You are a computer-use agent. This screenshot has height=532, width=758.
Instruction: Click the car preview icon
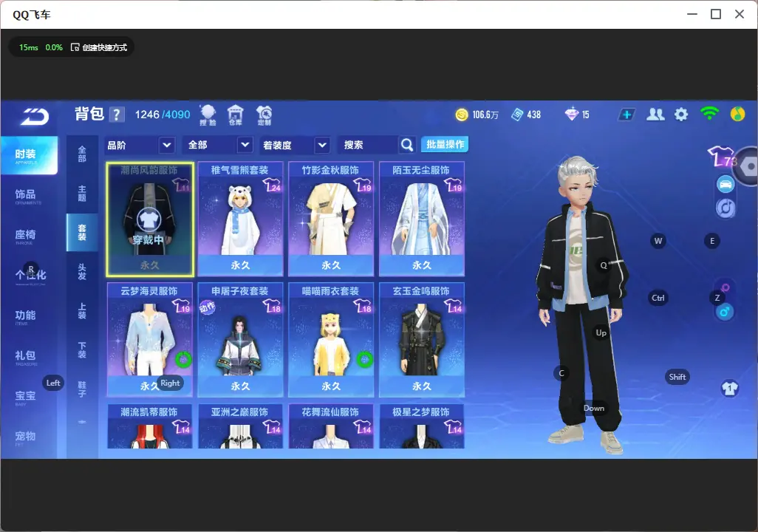tap(725, 184)
